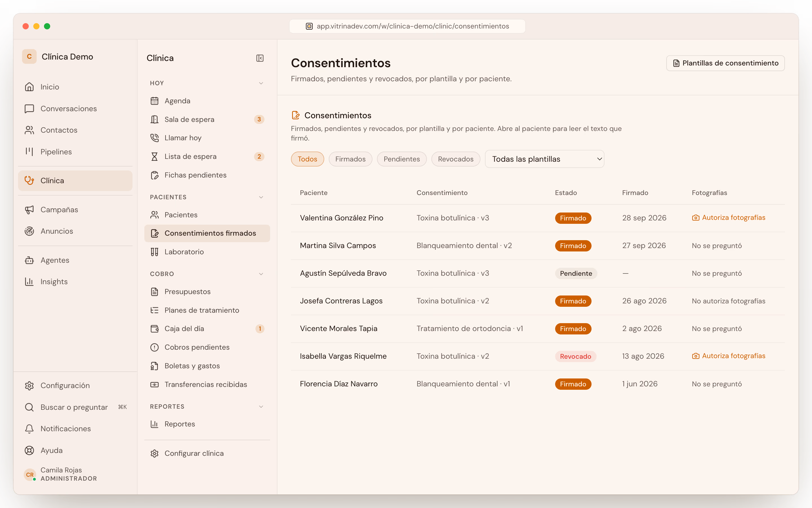The image size is (812, 508).
Task: Open the Inicio home icon
Action: pyautogui.click(x=29, y=87)
